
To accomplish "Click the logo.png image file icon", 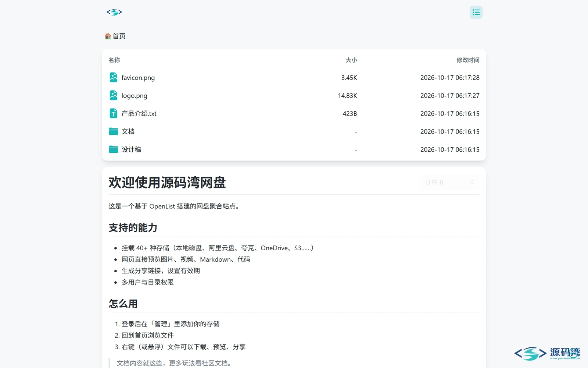I will click(x=114, y=95).
